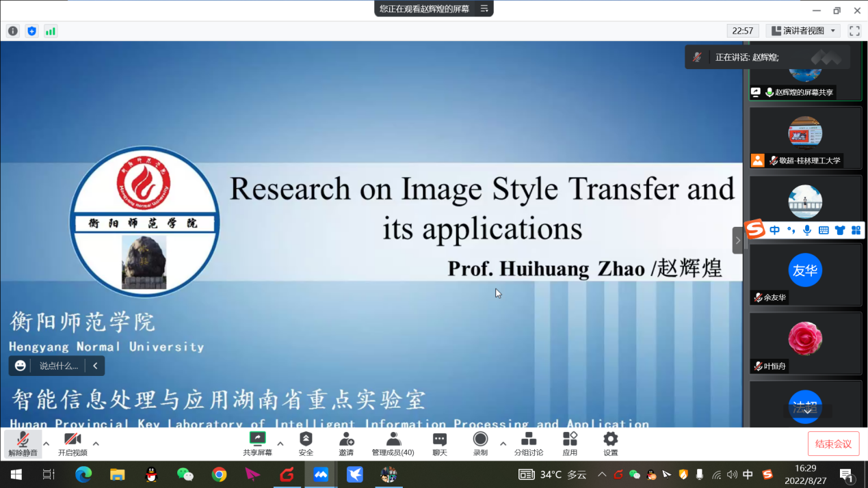Click the blue security shield icon
This screenshot has width=868, height=488.
pyautogui.click(x=31, y=31)
